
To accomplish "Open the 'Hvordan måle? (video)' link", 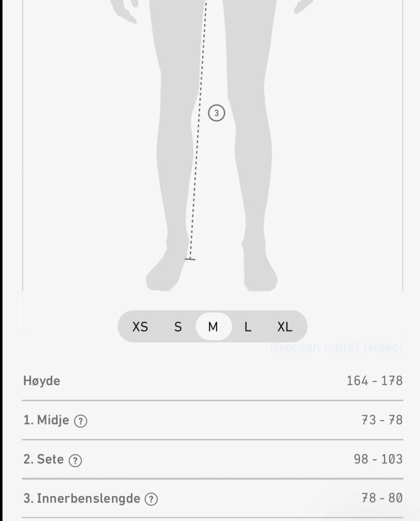I will click(x=336, y=348).
